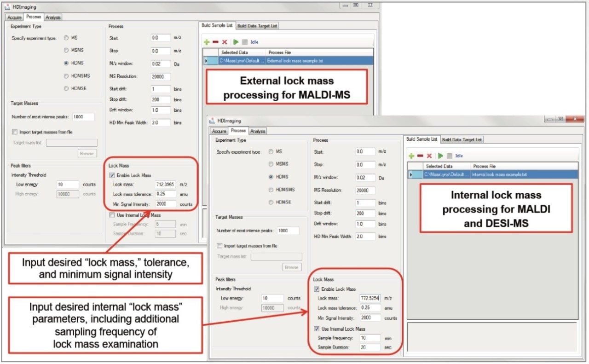The height and width of the screenshot is (364, 589).
Task: Select HDMSE experiment type in front window
Action: tap(271, 202)
